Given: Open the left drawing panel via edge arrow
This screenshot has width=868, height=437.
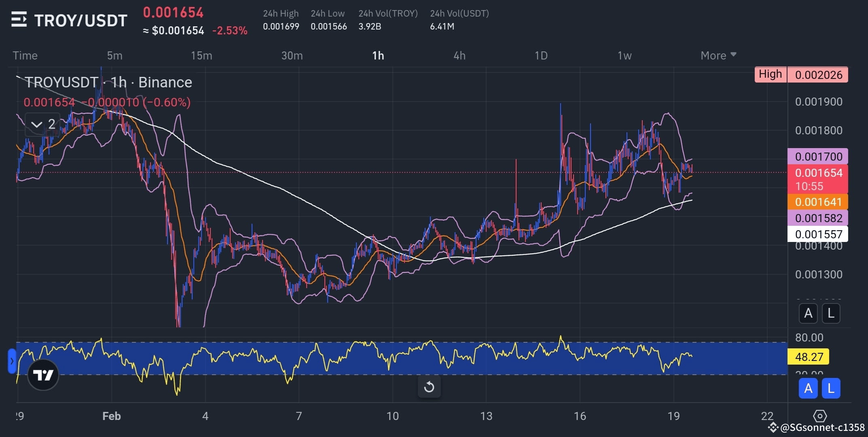Looking at the screenshot, I should [x=12, y=361].
